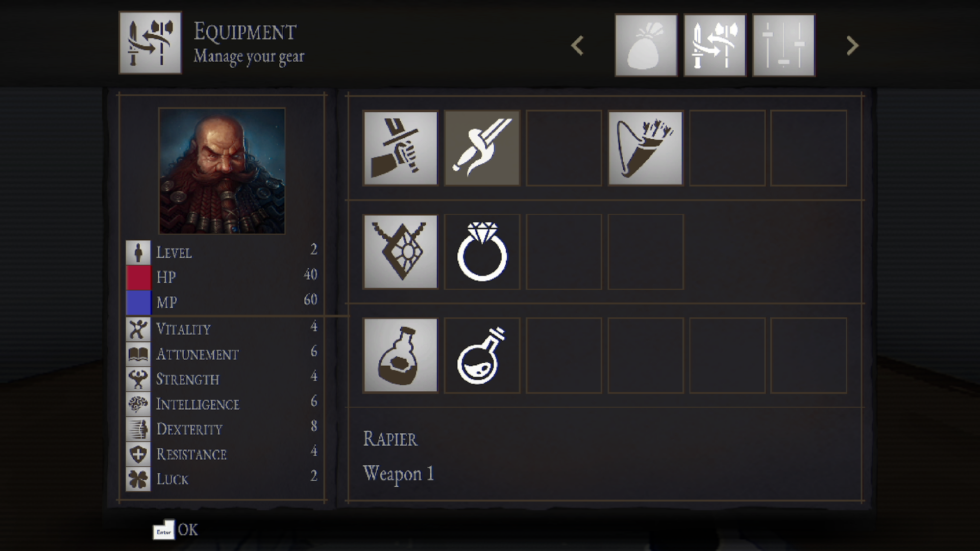
Task: Select the Rapier weapon slot
Action: tap(482, 148)
